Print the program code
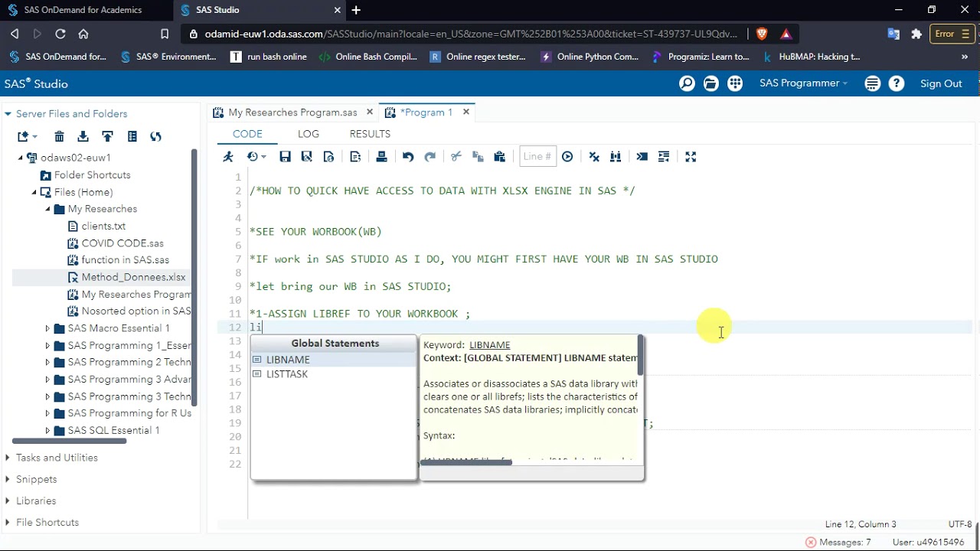 point(381,157)
